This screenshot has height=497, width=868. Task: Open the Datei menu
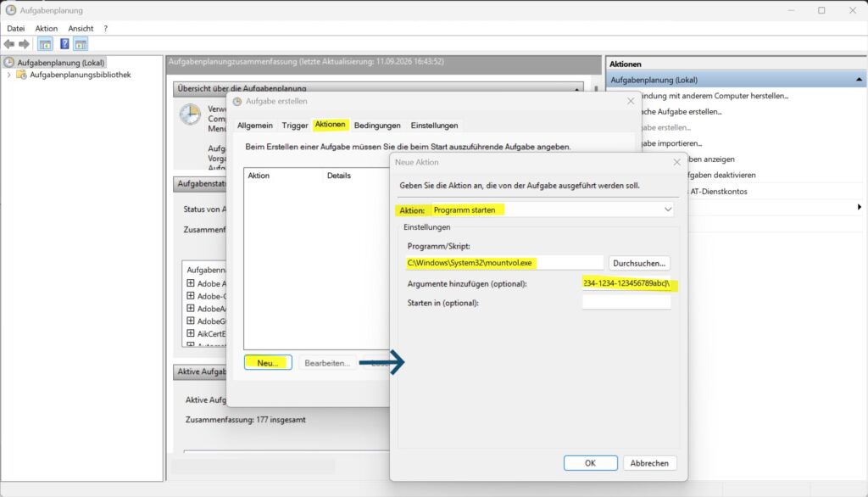[x=15, y=28]
